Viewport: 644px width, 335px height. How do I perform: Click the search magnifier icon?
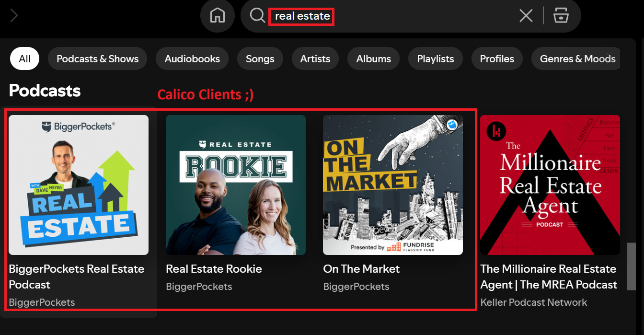point(257,15)
